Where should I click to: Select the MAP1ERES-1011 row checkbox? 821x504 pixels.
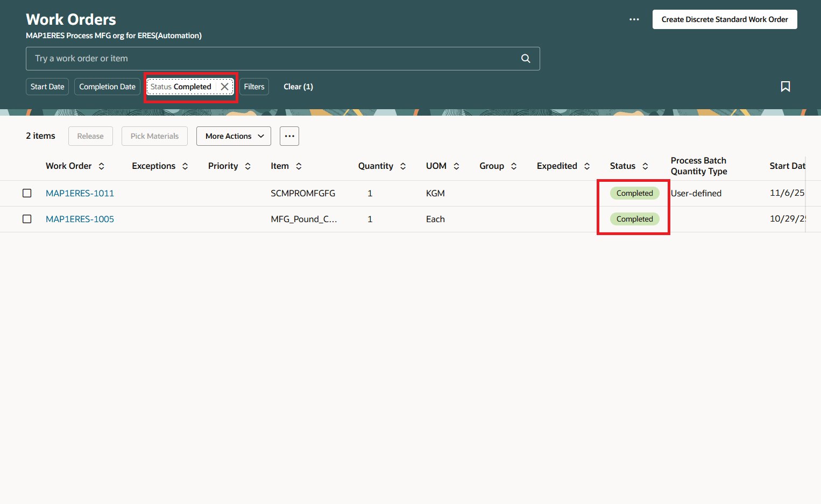27,193
